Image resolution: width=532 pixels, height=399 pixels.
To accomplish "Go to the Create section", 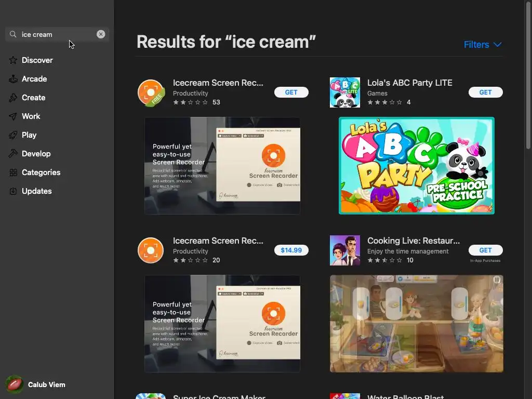I will [x=34, y=97].
